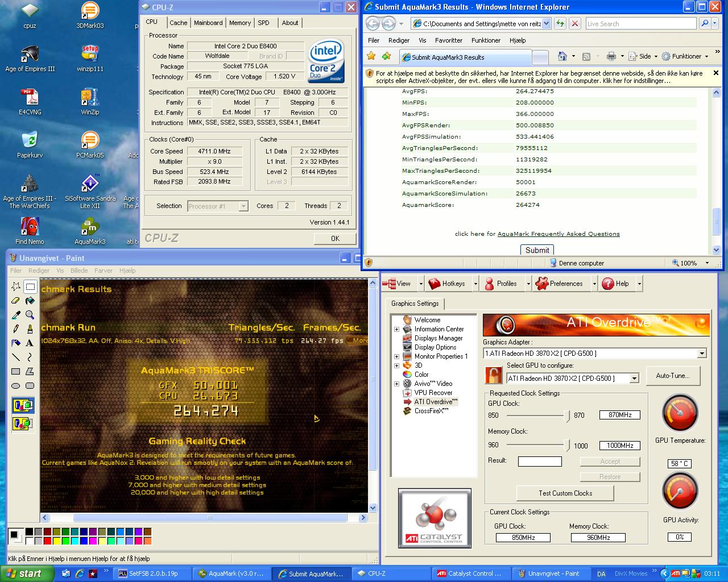Choose the transparent selection mode in Paint

click(23, 423)
